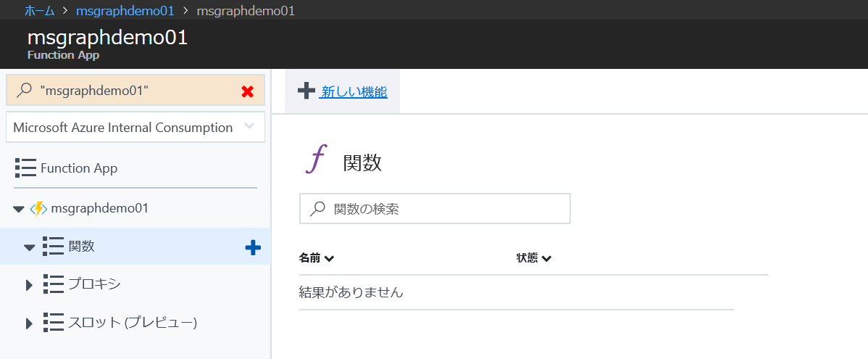868x359 pixels.
Task: Click the list icon beside スロット (プレビュー)
Action: 54,323
